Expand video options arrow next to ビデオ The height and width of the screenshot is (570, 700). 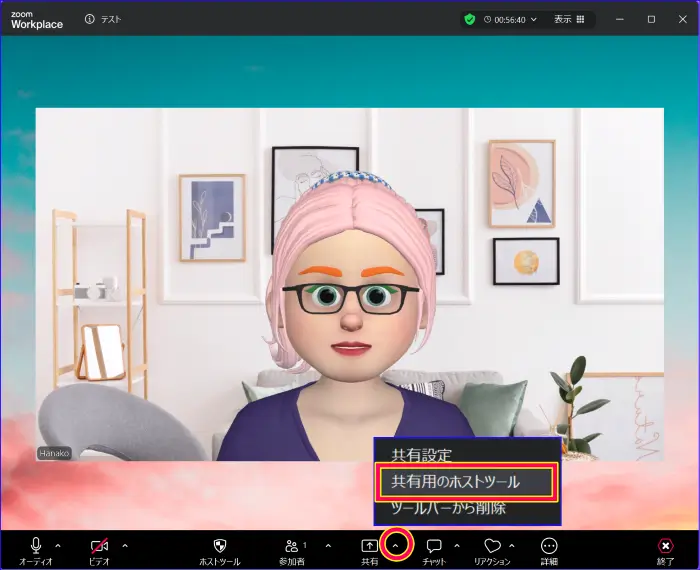coord(124,546)
